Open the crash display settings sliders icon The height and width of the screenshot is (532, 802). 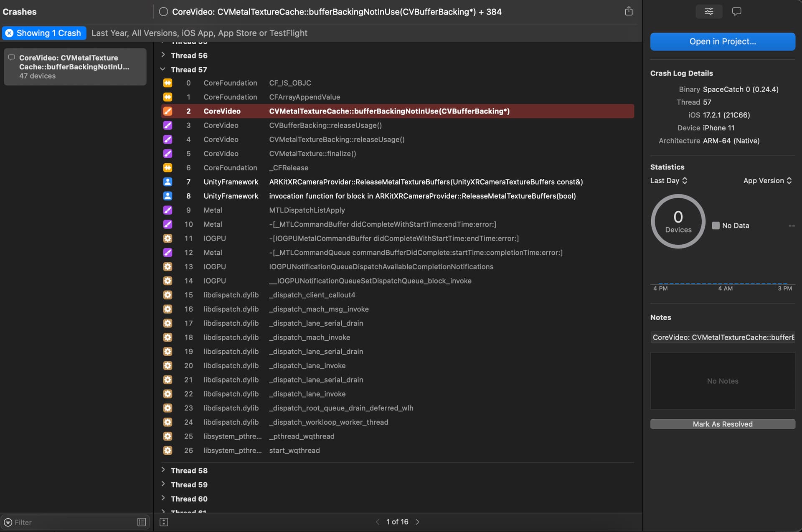(708, 11)
